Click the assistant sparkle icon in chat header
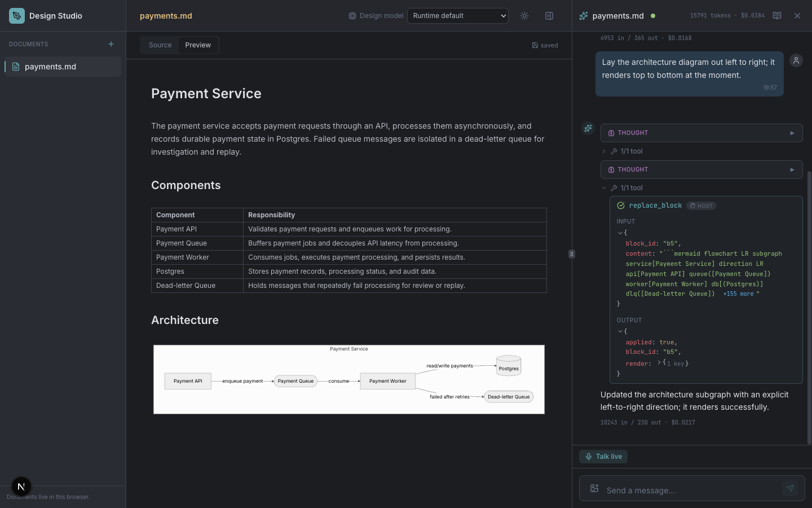This screenshot has width=812, height=508. click(584, 16)
